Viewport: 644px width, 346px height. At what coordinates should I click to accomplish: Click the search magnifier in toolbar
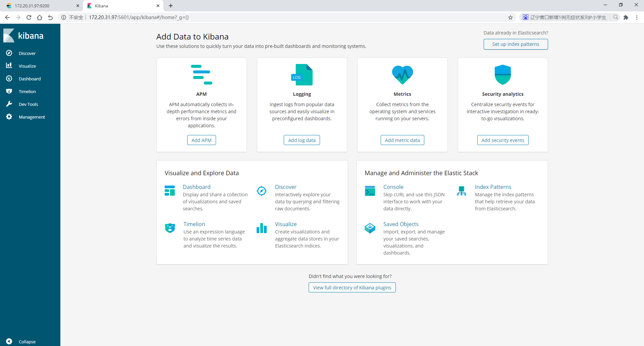tap(615, 17)
